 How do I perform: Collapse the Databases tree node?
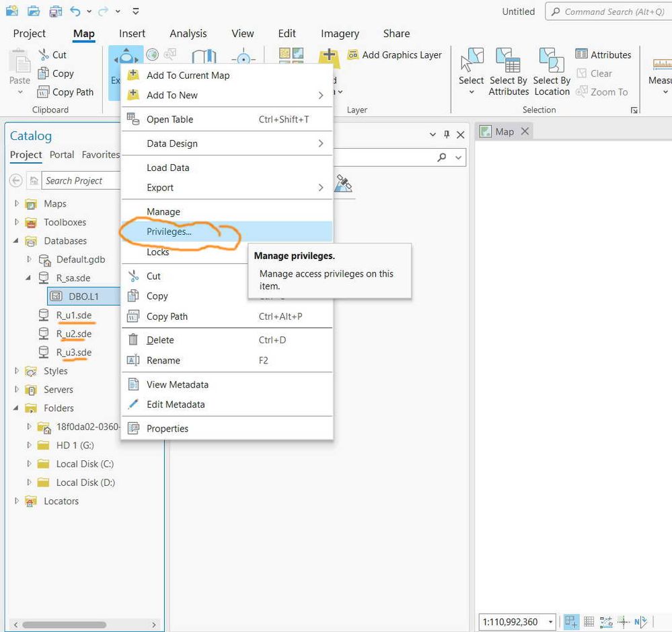16,240
